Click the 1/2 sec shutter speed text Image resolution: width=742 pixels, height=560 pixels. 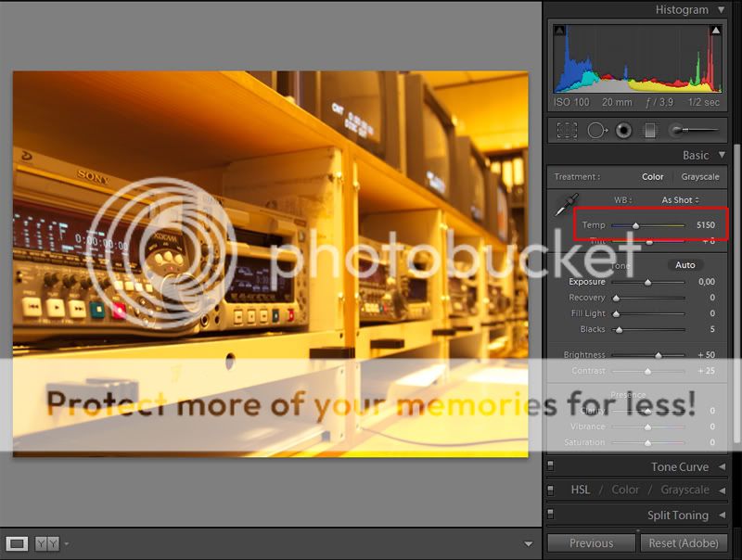(x=704, y=102)
